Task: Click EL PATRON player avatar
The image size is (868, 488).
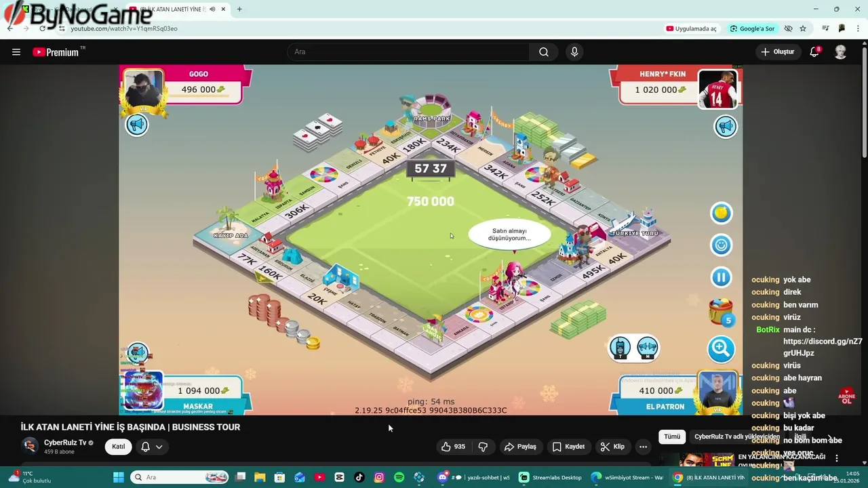Action: pyautogui.click(x=717, y=390)
